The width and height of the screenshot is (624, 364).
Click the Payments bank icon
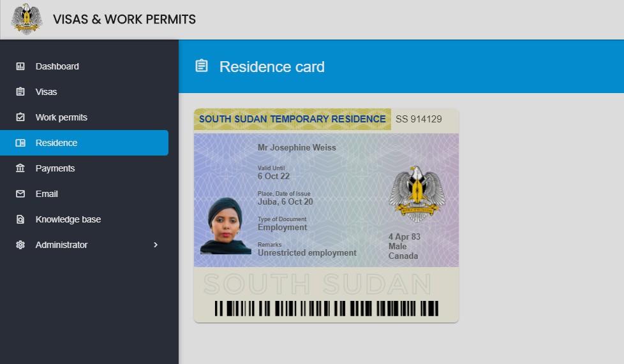pyautogui.click(x=20, y=168)
